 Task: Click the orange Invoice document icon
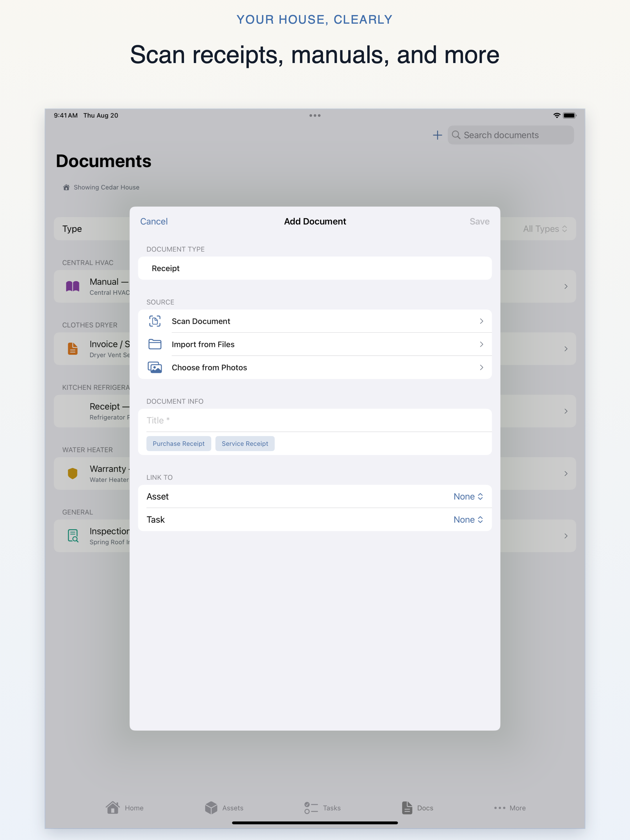point(73,349)
